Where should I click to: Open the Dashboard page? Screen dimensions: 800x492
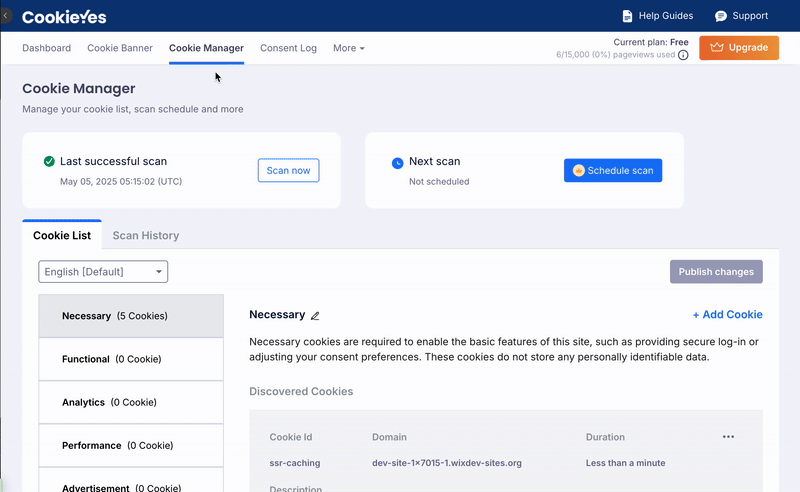point(46,48)
